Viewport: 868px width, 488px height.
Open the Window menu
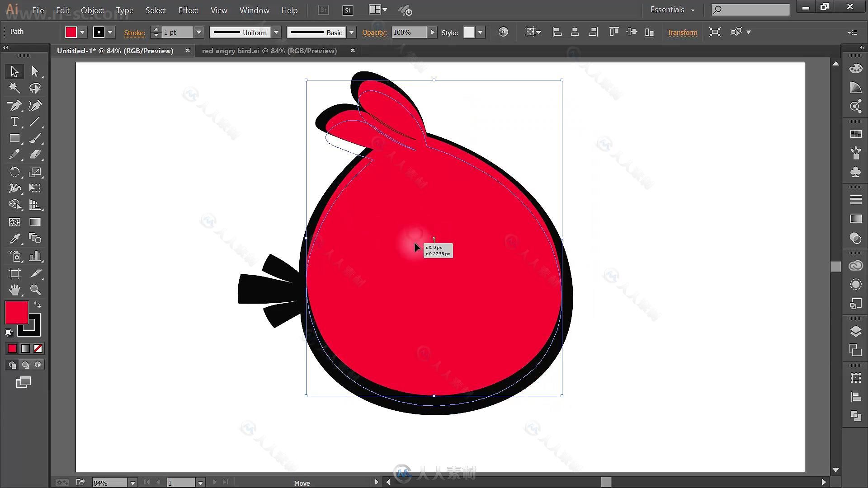coord(254,10)
